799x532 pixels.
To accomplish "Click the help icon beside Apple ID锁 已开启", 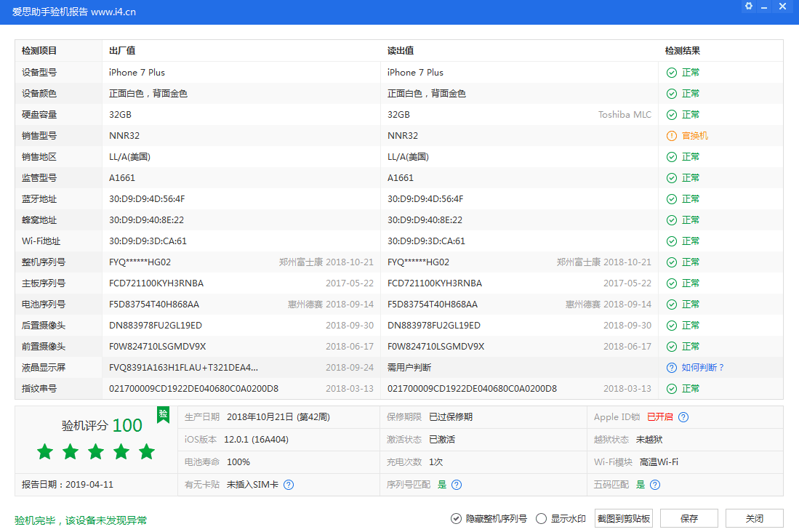I will tap(684, 417).
